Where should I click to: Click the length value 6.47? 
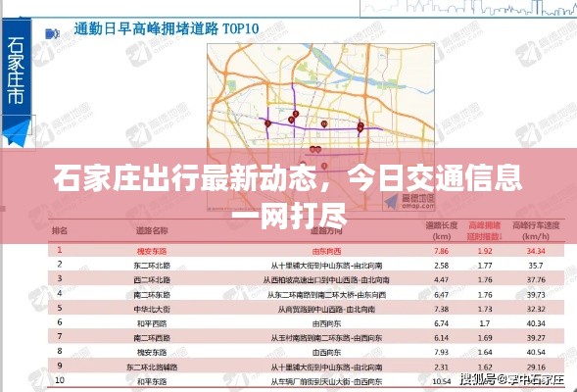click(441, 294)
